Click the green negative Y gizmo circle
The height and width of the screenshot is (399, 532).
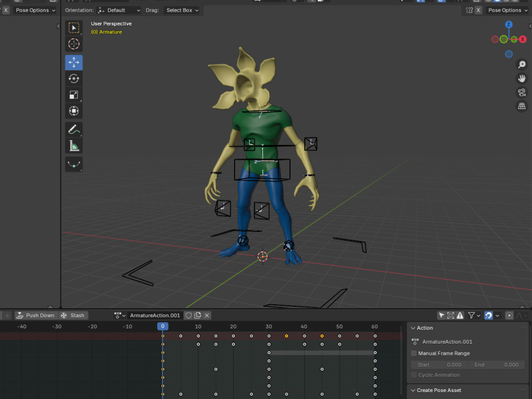[x=504, y=39]
